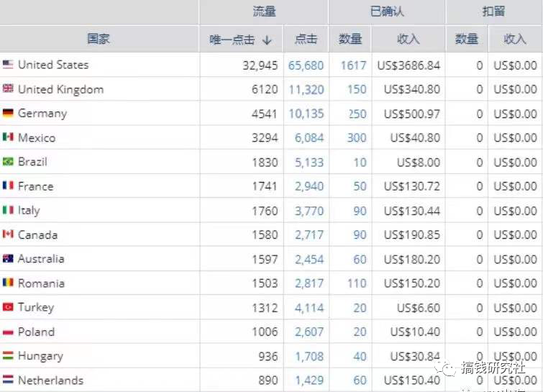Click the Brazil flag icon
The height and width of the screenshot is (392, 543).
click(8, 161)
